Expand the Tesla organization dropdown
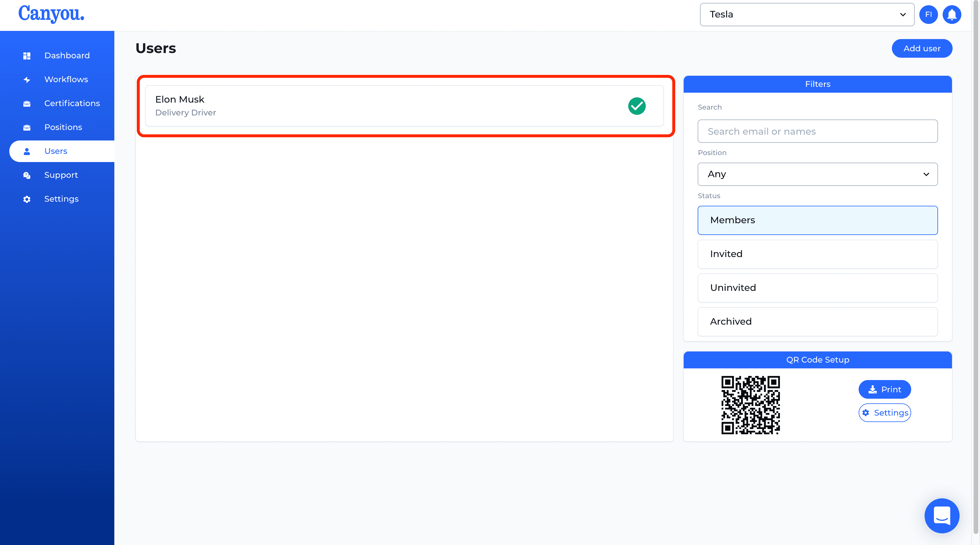 (807, 15)
